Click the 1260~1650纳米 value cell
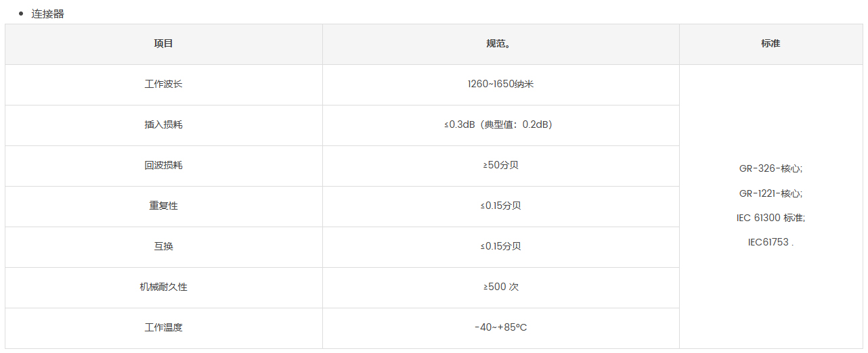868x353 pixels. (x=501, y=85)
